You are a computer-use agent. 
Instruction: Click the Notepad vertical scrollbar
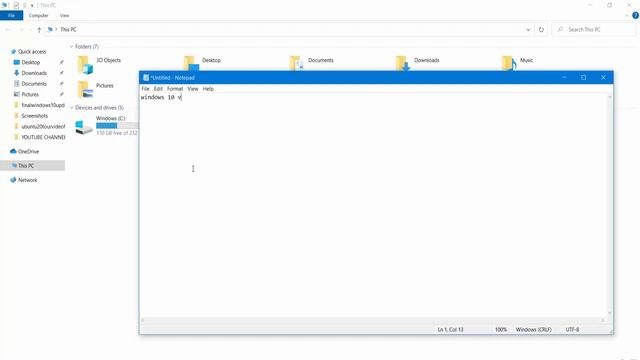pos(610,205)
